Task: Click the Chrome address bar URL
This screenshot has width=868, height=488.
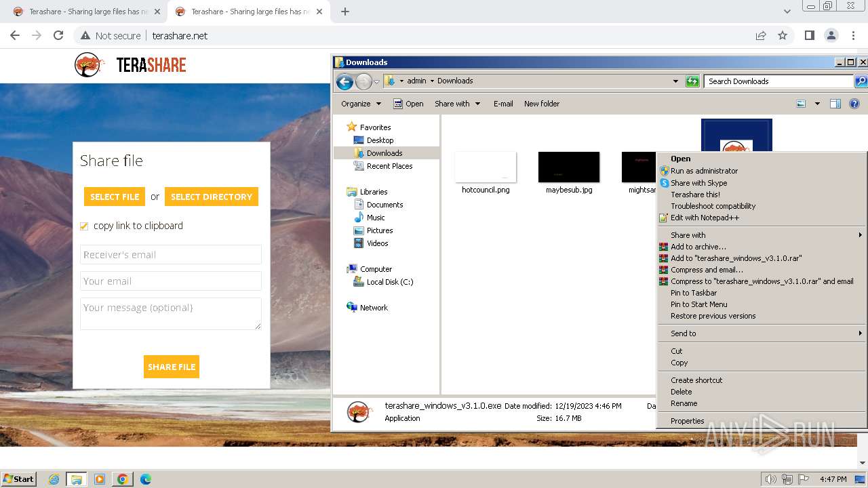Action: (180, 35)
